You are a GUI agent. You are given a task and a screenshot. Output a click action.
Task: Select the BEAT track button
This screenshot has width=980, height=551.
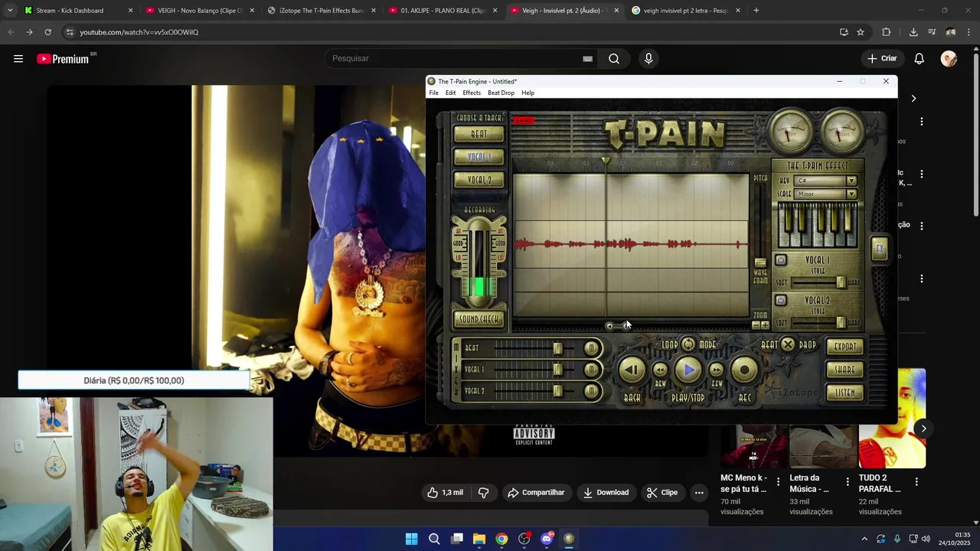pos(479,134)
